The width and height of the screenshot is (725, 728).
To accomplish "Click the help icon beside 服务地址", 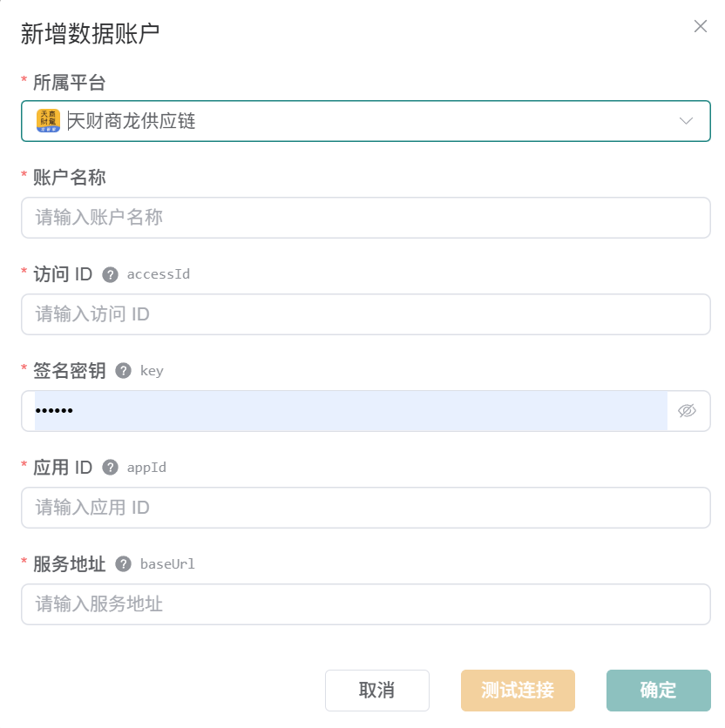I will click(x=123, y=564).
